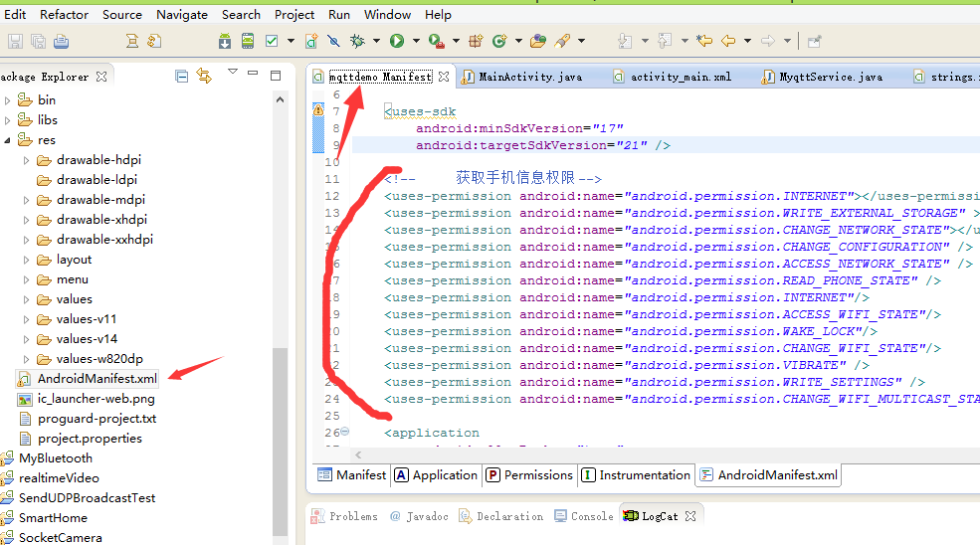Expand the libs folder
The image size is (980, 545).
(x=8, y=120)
